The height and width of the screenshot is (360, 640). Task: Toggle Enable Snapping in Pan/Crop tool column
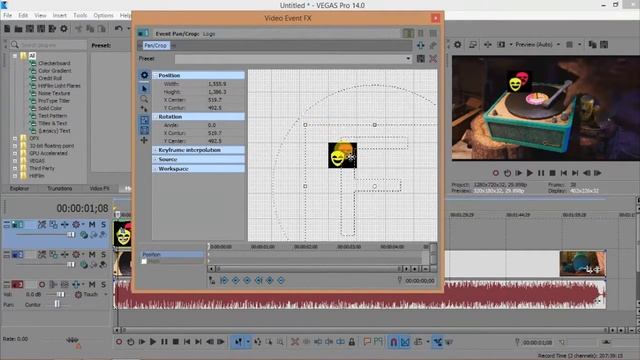(x=144, y=109)
